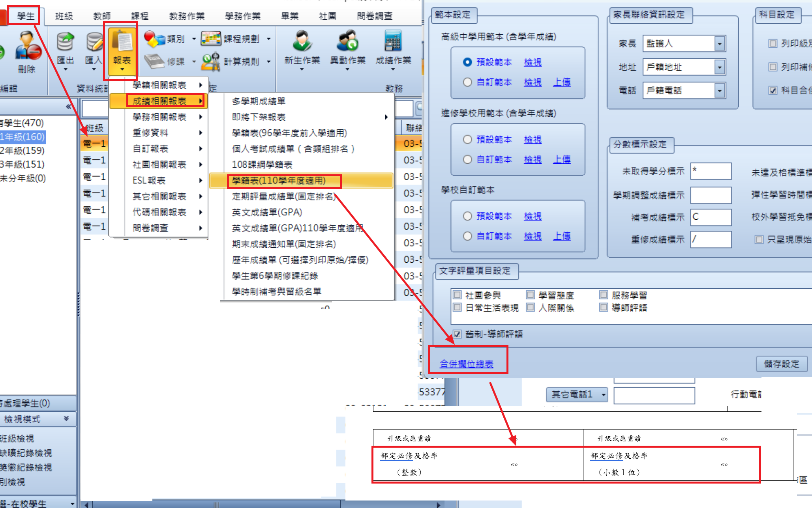The height and width of the screenshot is (508, 812).
Task: Toggle the 只呈現原始 checkbox
Action: tap(759, 239)
